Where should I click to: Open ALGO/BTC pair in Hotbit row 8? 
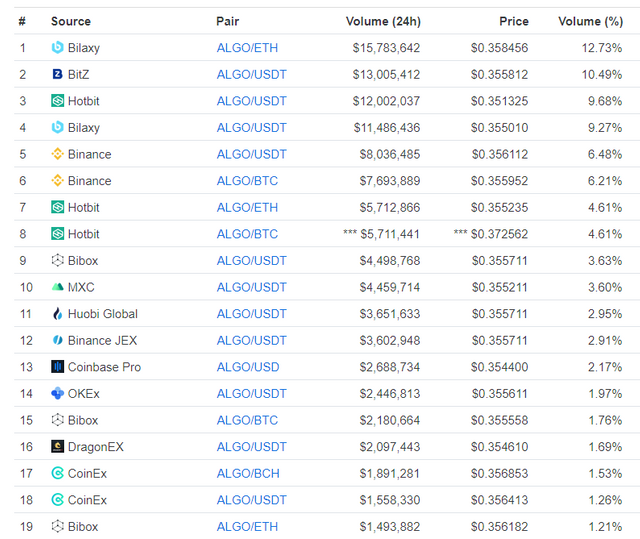(247, 234)
